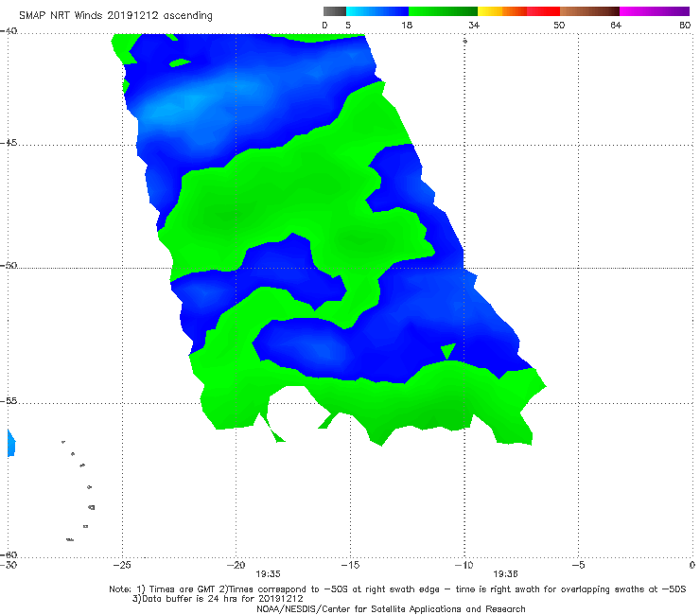Click the colorbar label '50' below the red segment
Screen dimensions: 700x615
tap(559, 25)
